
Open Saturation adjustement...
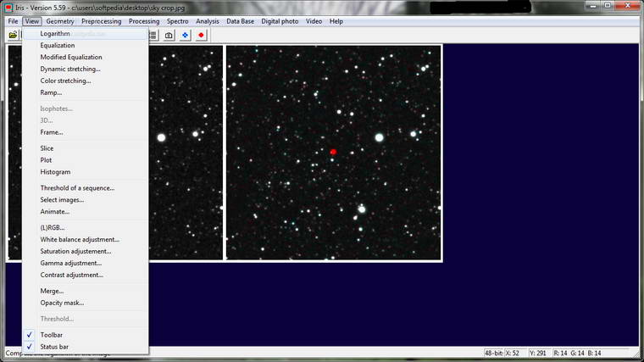86,252
